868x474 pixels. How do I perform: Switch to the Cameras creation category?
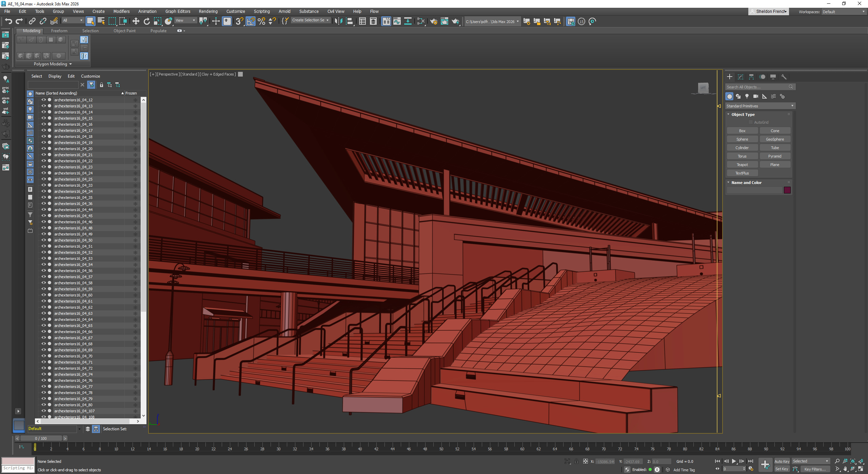[x=755, y=97]
